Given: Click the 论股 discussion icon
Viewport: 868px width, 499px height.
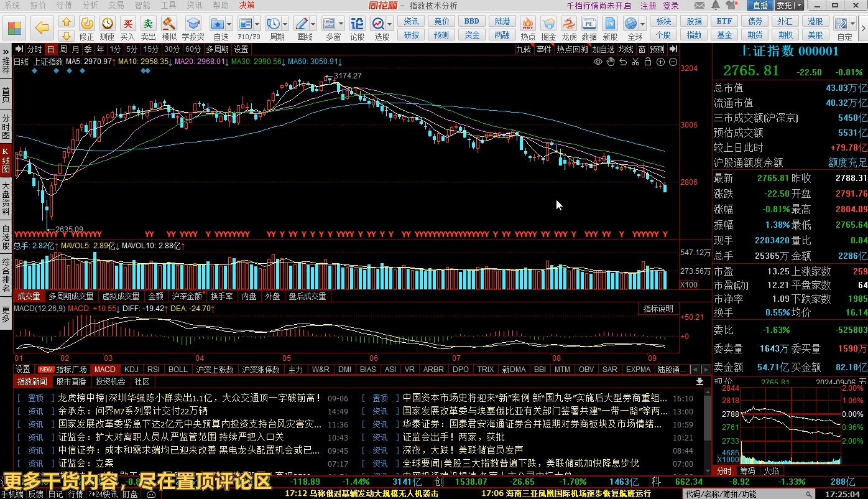Looking at the screenshot, I should tap(358, 24).
